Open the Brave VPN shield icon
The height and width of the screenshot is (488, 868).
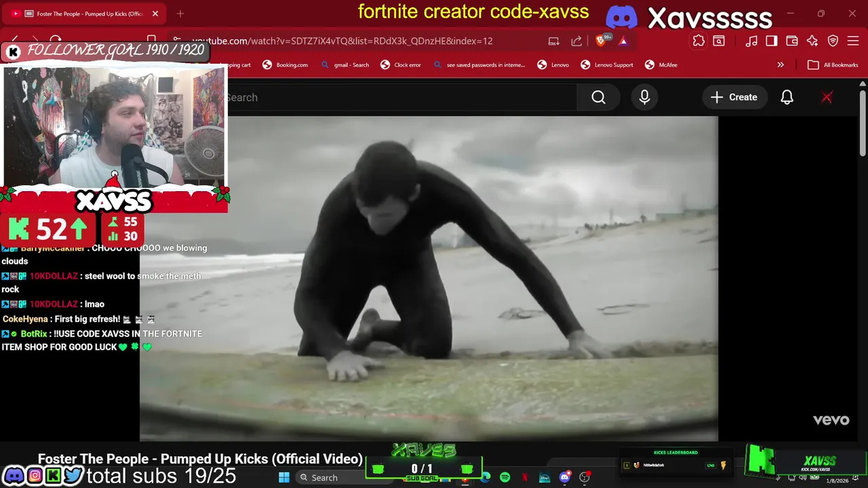833,41
